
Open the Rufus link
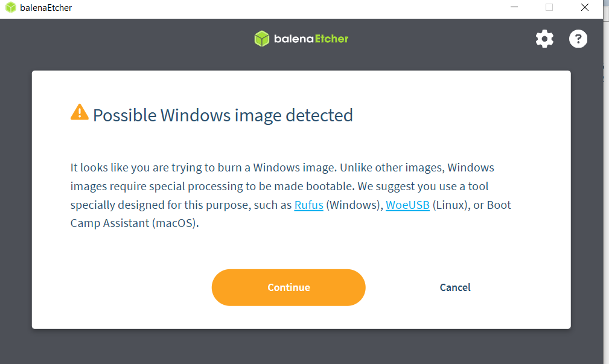[x=308, y=205]
